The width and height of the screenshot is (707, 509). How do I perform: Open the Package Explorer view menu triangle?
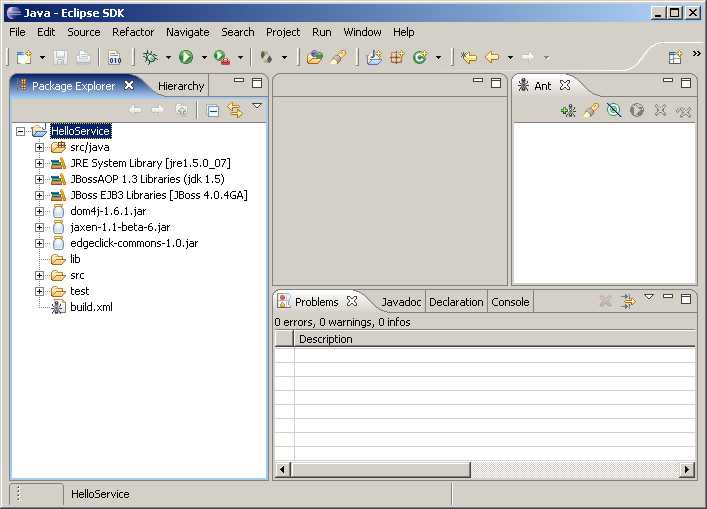click(x=257, y=106)
